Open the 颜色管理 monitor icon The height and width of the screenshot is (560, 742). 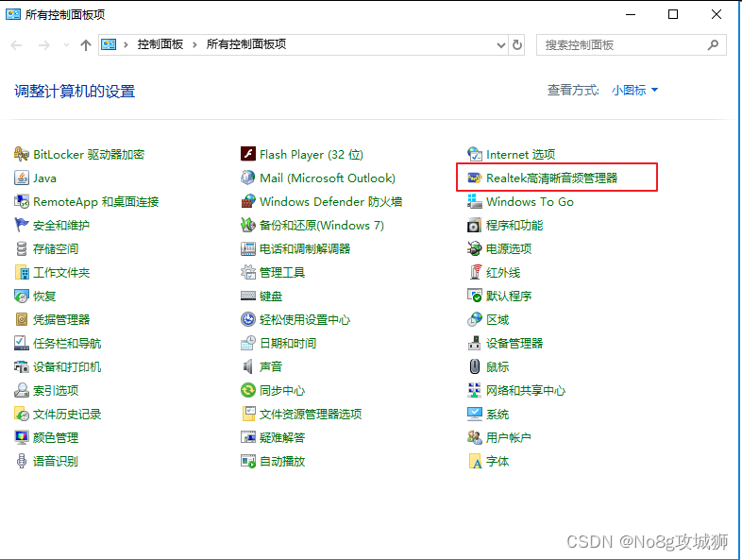click(22, 437)
